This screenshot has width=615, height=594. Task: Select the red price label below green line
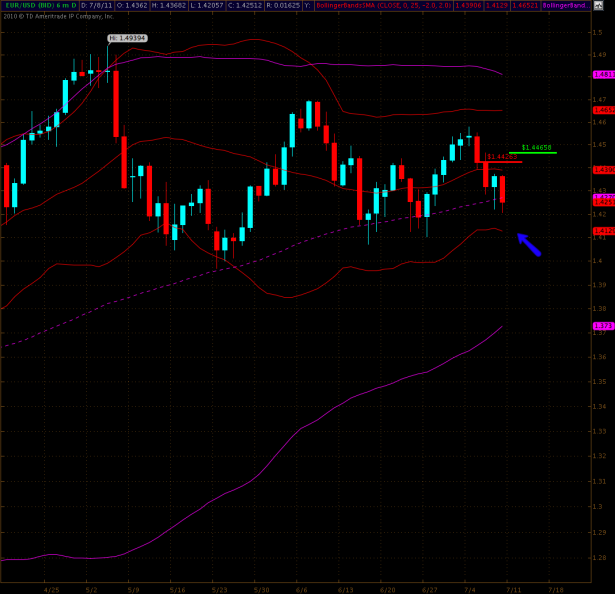pyautogui.click(x=500, y=157)
